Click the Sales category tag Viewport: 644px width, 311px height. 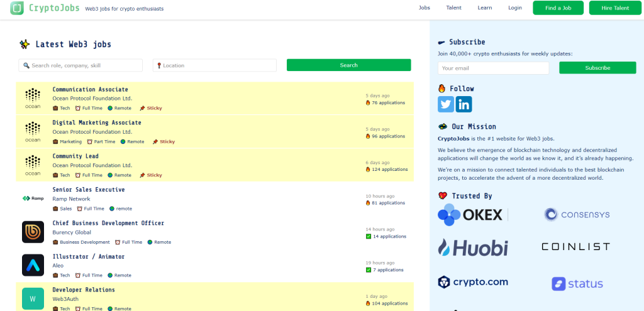[x=65, y=209]
